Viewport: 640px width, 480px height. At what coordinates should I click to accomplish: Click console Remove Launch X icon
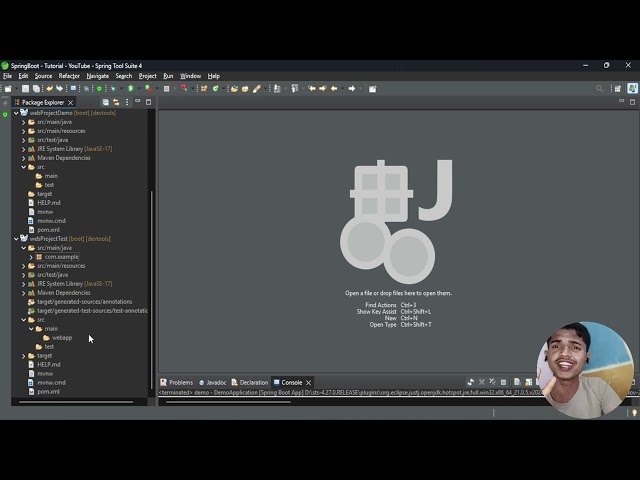(482, 382)
